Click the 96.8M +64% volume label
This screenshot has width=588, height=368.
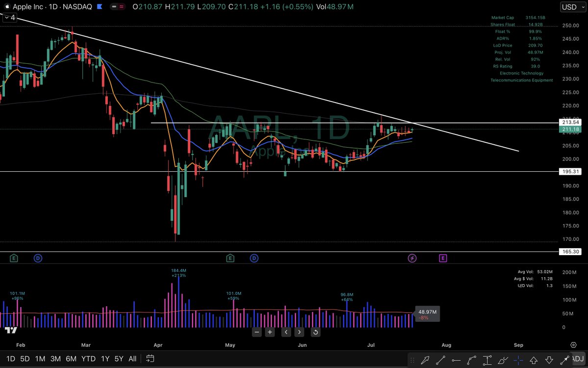click(x=347, y=297)
